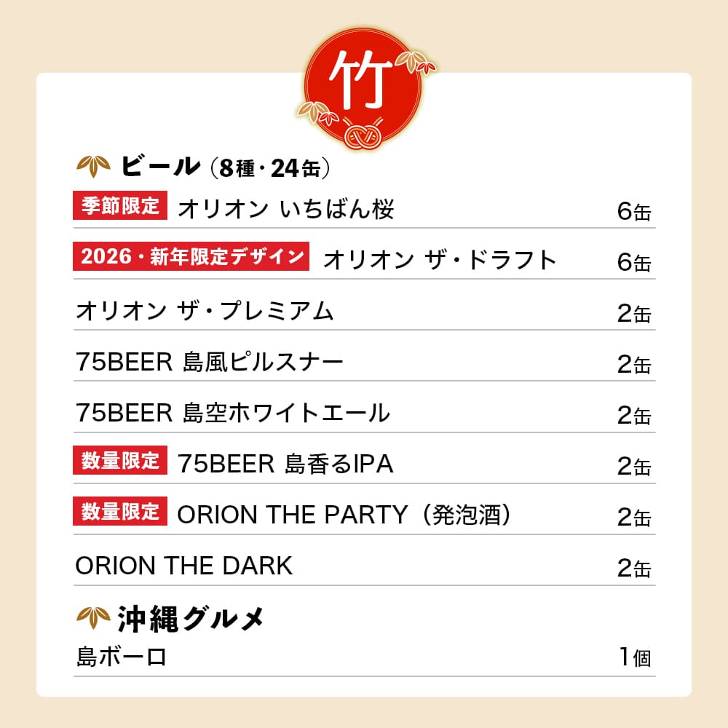This screenshot has height=728, width=728.
Task: Select the オリオン ザ・プレミアム row
Action: coord(205,312)
